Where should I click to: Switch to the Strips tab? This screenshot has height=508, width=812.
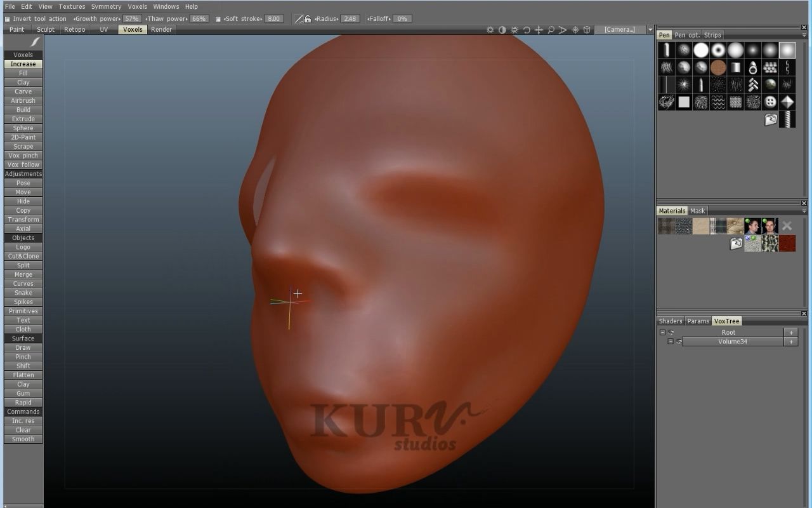[712, 36]
